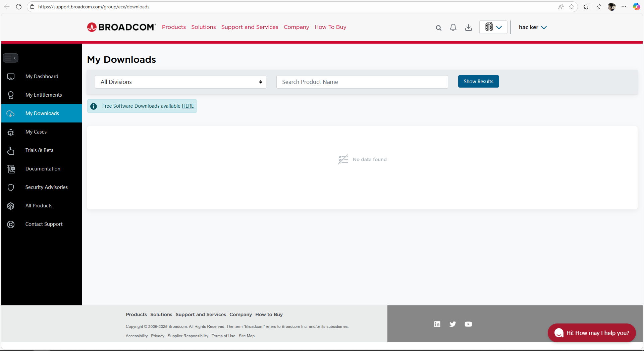Click the Security Advisories shield icon

[11, 188]
